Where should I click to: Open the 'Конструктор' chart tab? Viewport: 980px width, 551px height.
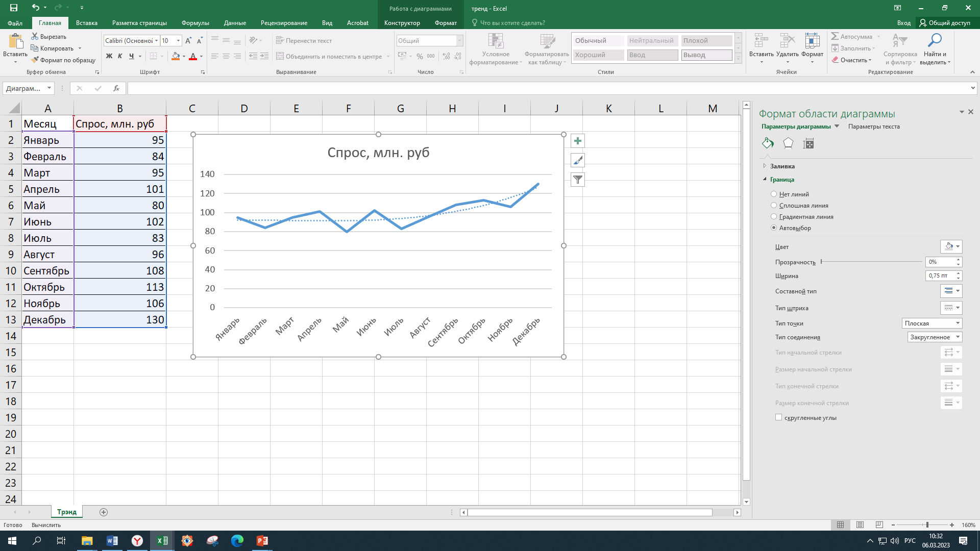click(402, 23)
